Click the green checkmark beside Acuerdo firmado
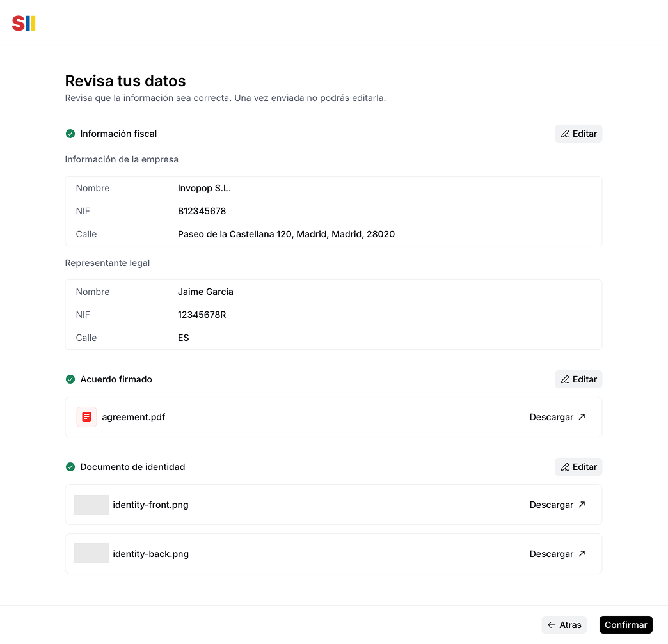This screenshot has width=668, height=644. pos(70,379)
